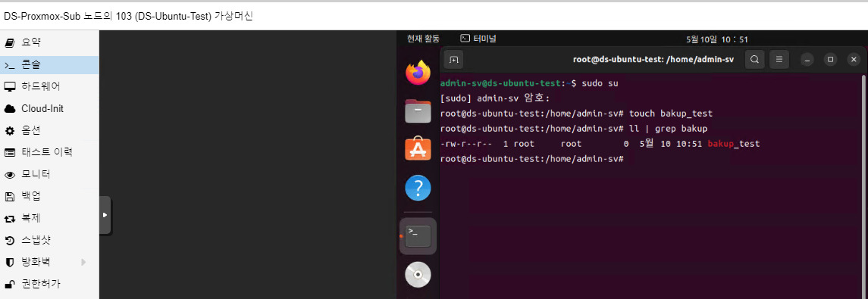
Task: Open the 태스트 이력 (Task history) section
Action: 49,153
